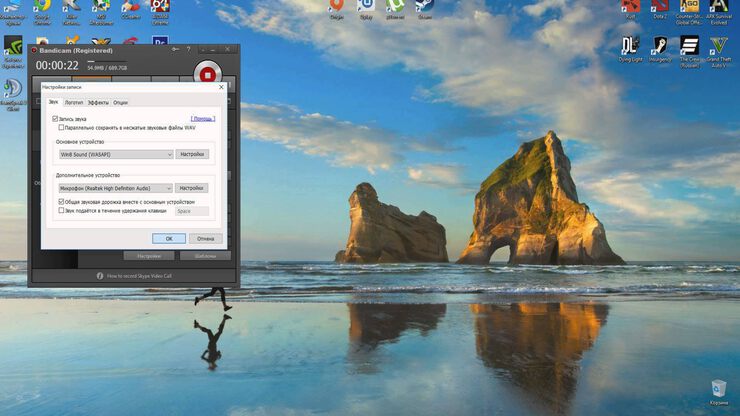
Task: Click the 00:00:22 recording timer
Action: [x=57, y=65]
